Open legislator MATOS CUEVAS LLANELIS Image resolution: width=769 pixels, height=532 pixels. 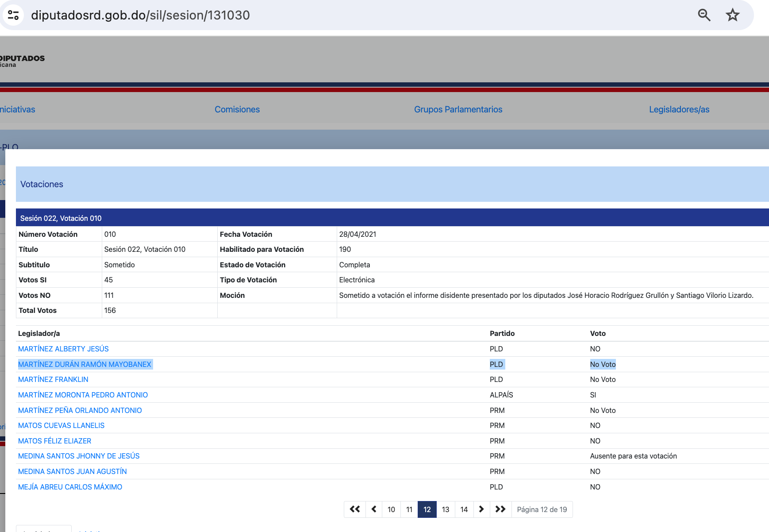point(61,425)
